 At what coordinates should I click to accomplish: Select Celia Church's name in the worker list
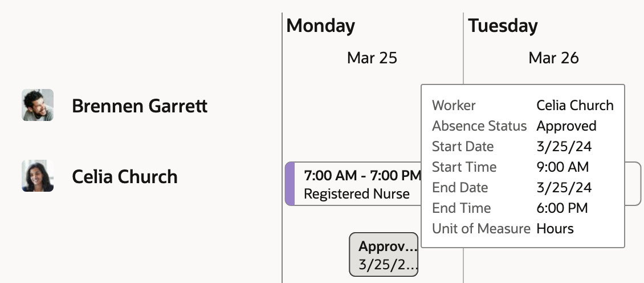(x=125, y=177)
